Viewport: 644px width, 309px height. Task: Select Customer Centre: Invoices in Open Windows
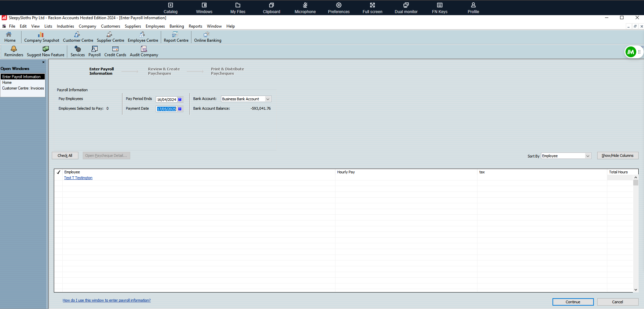(23, 88)
